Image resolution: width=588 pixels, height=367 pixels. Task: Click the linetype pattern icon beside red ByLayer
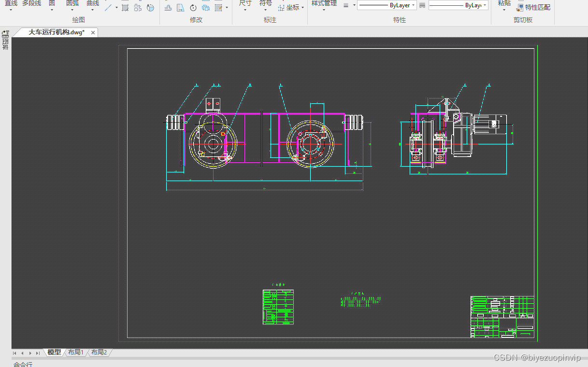422,5
